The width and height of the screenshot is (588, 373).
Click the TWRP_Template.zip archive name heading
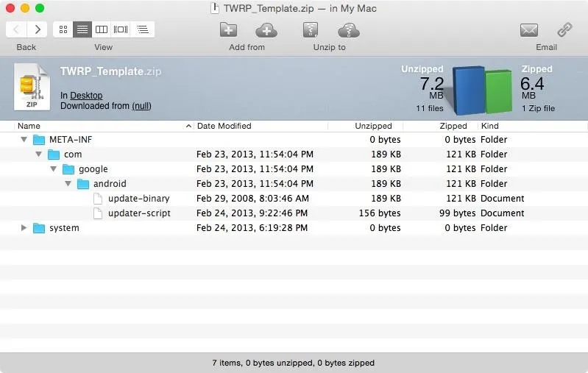pyautogui.click(x=110, y=71)
